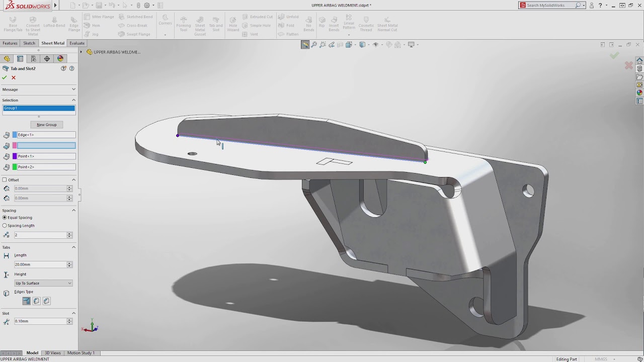The width and height of the screenshot is (644, 362).
Task: Open FeatureManager design tree tab icon
Action: [x=7, y=59]
